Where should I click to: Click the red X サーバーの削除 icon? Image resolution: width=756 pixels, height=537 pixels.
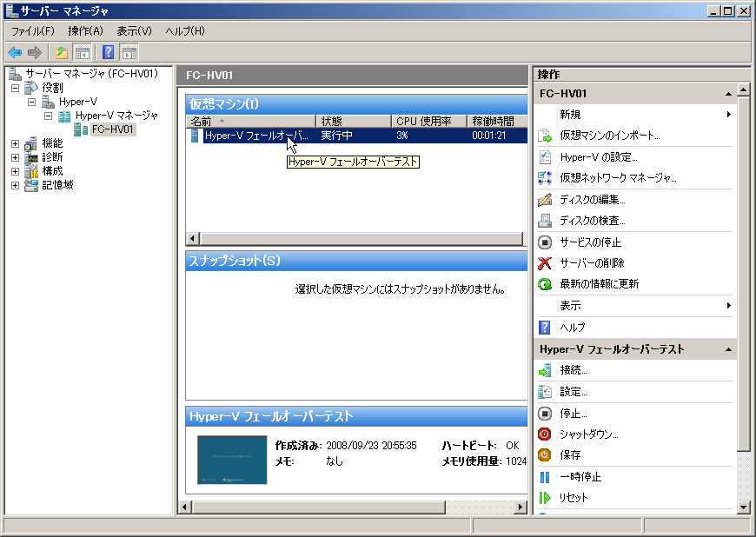(544, 263)
